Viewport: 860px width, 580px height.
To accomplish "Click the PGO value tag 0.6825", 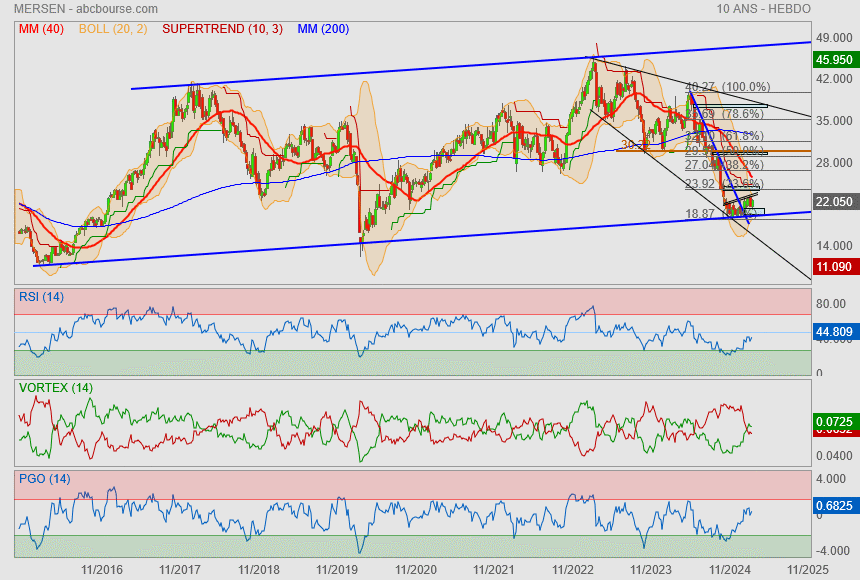I will coord(834,506).
